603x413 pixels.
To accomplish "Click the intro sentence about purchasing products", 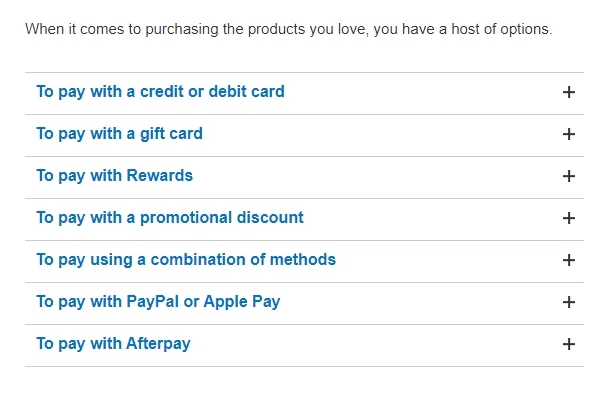I will 288,29.
